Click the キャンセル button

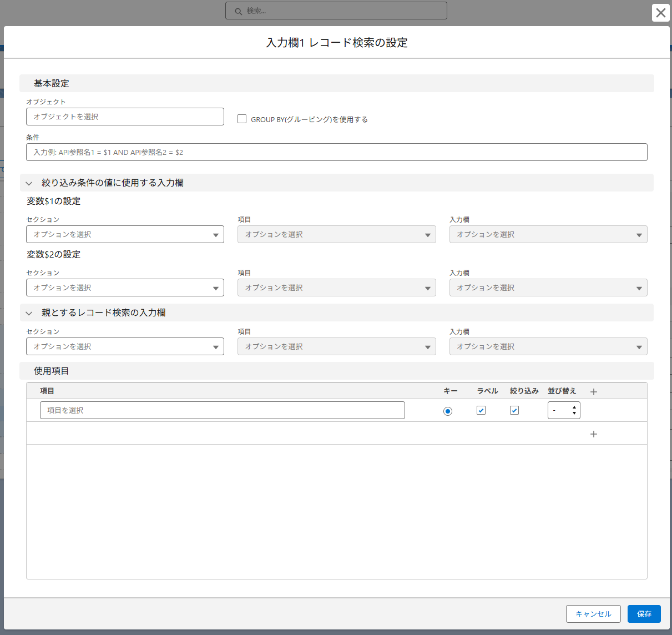pos(593,614)
